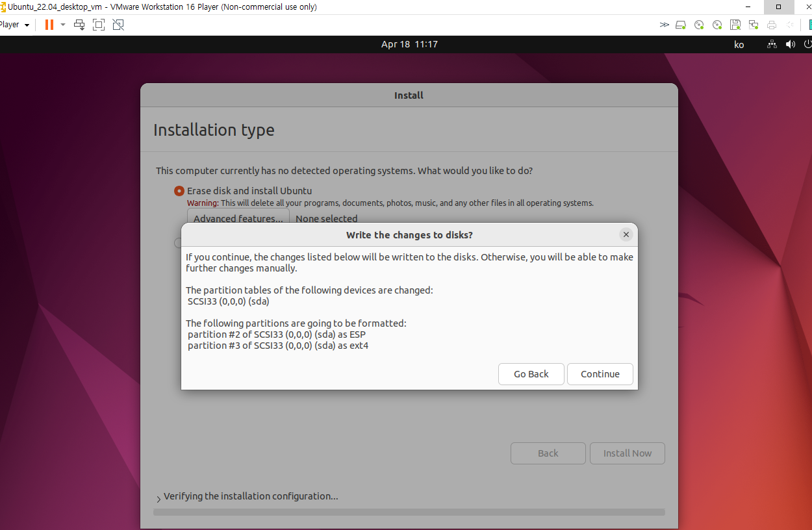Click the 'Installation type' heading

pos(214,130)
